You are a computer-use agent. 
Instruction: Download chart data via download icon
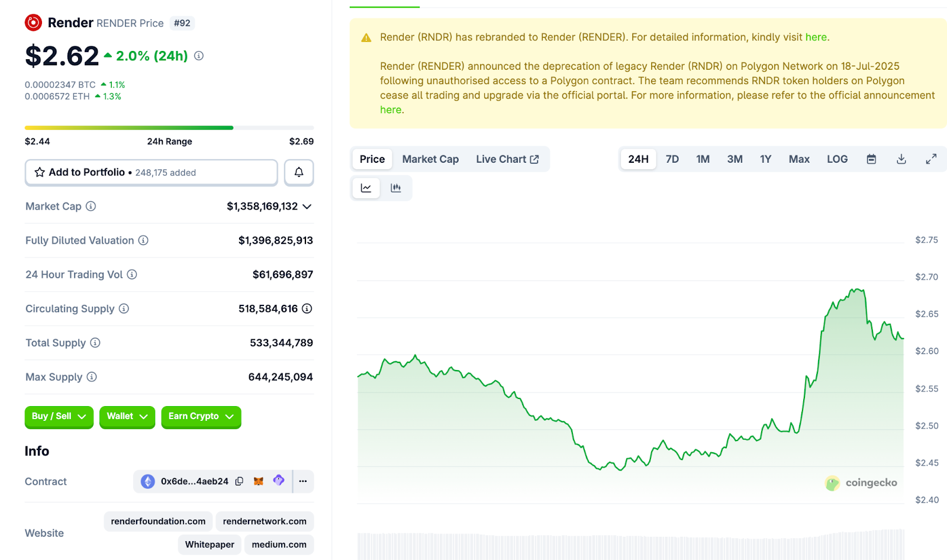(x=901, y=159)
